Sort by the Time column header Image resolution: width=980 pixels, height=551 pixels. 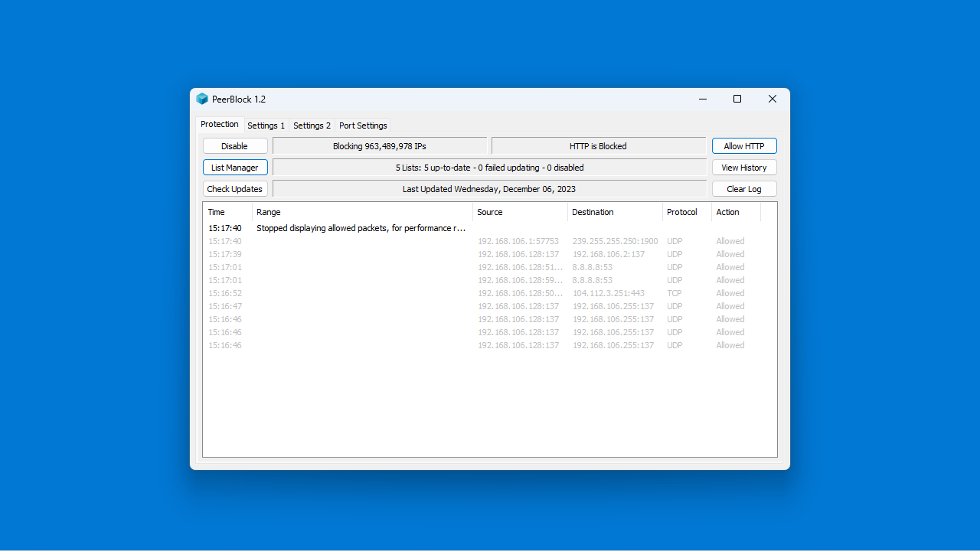click(227, 212)
